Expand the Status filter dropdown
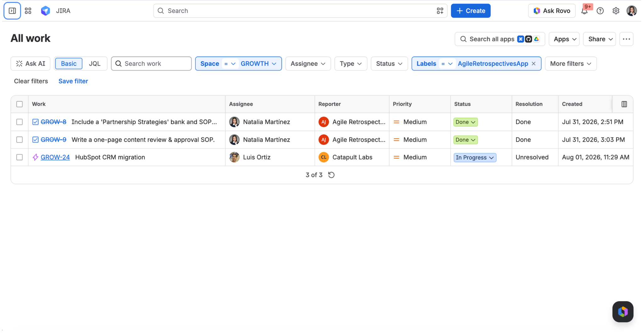The width and height of the screenshot is (644, 335). 389,64
